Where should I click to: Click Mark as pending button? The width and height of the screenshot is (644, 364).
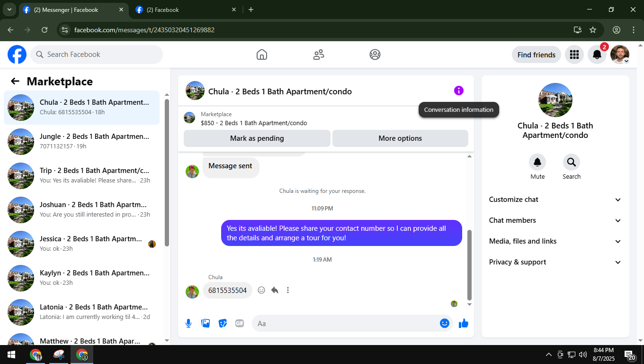pos(257,138)
